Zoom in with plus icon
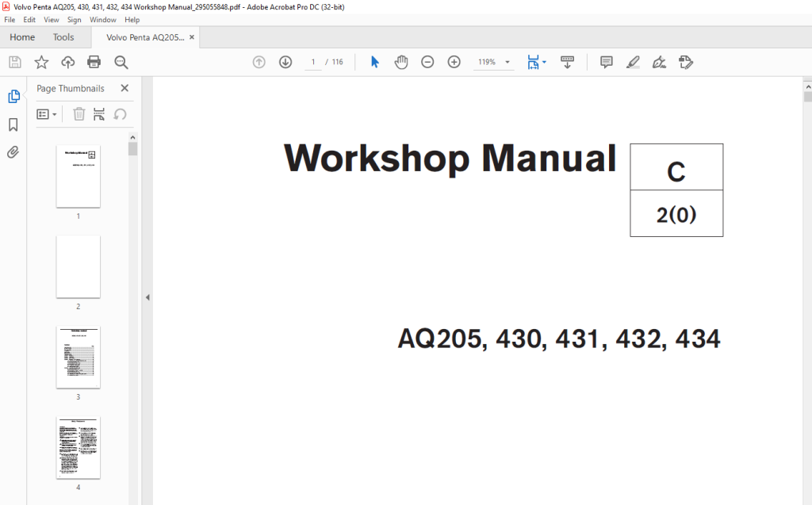The width and height of the screenshot is (812, 505). pos(454,62)
